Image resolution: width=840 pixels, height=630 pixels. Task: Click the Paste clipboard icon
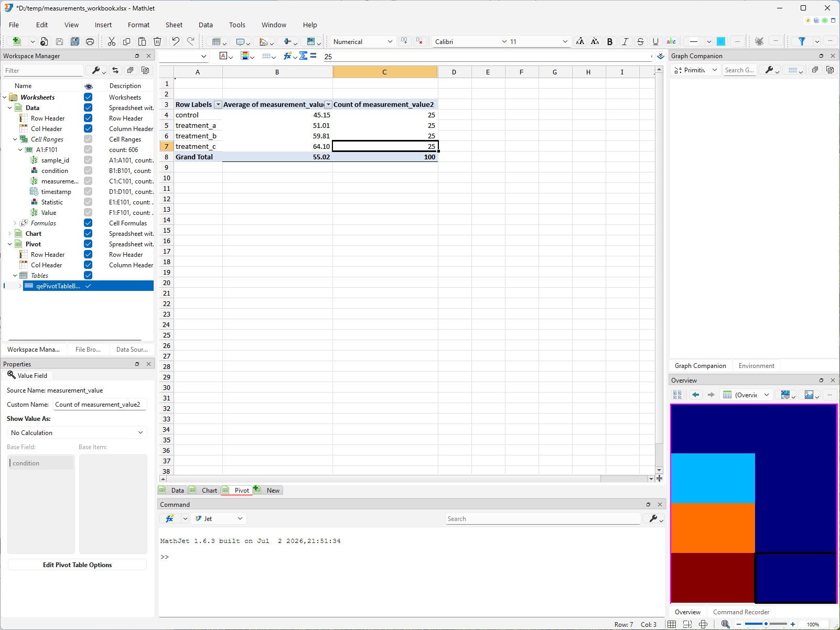coord(142,41)
